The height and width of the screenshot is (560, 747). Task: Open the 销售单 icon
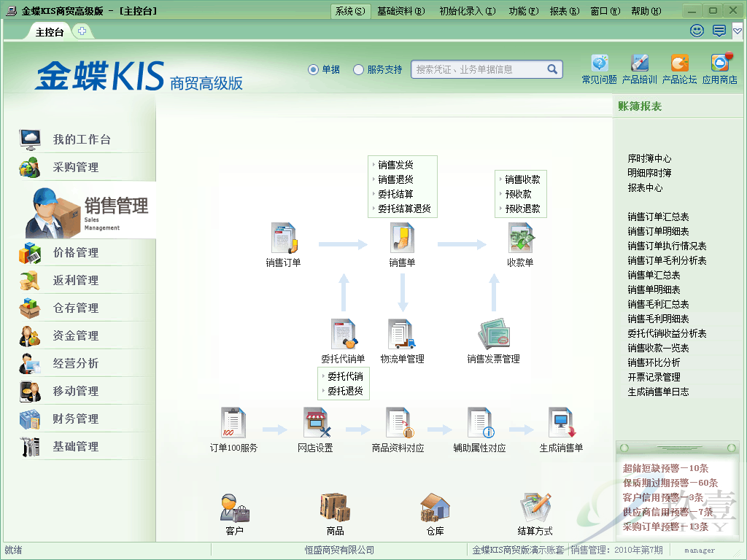click(x=402, y=238)
